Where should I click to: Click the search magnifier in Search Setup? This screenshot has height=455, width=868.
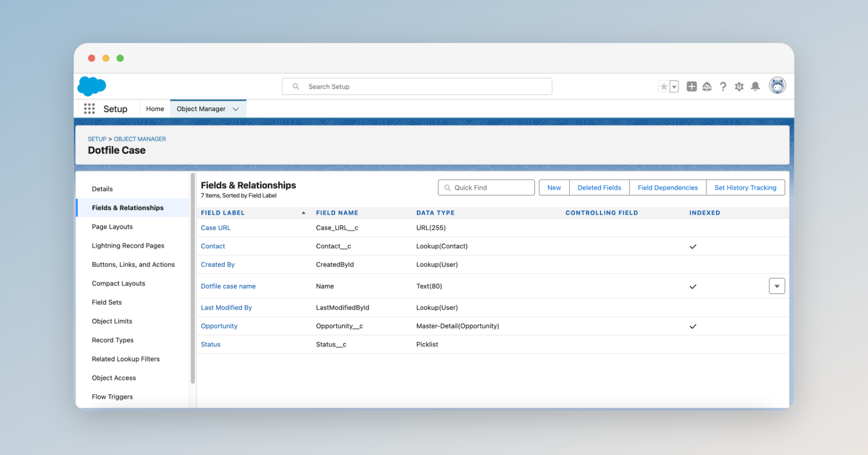pos(296,86)
